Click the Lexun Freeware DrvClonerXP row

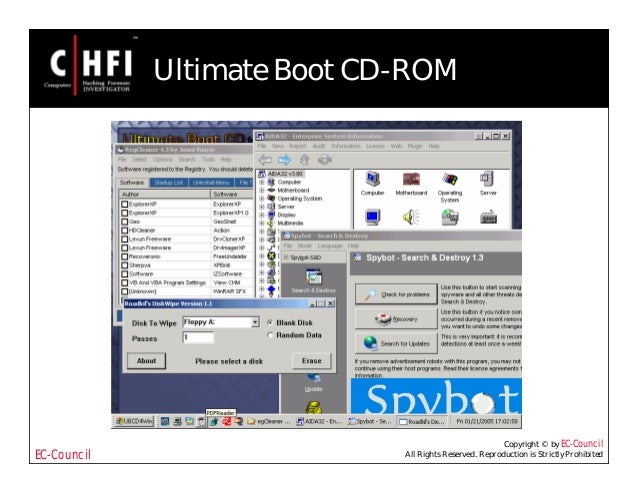pyautogui.click(x=186, y=239)
